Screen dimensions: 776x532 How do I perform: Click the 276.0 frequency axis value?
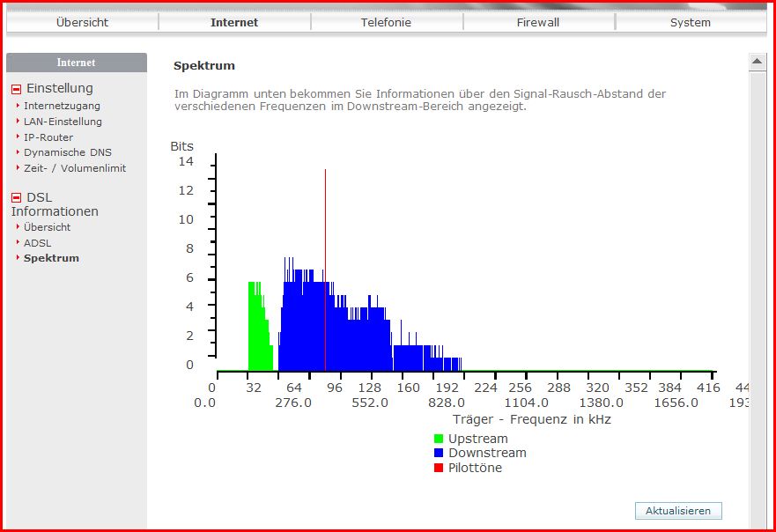[293, 403]
